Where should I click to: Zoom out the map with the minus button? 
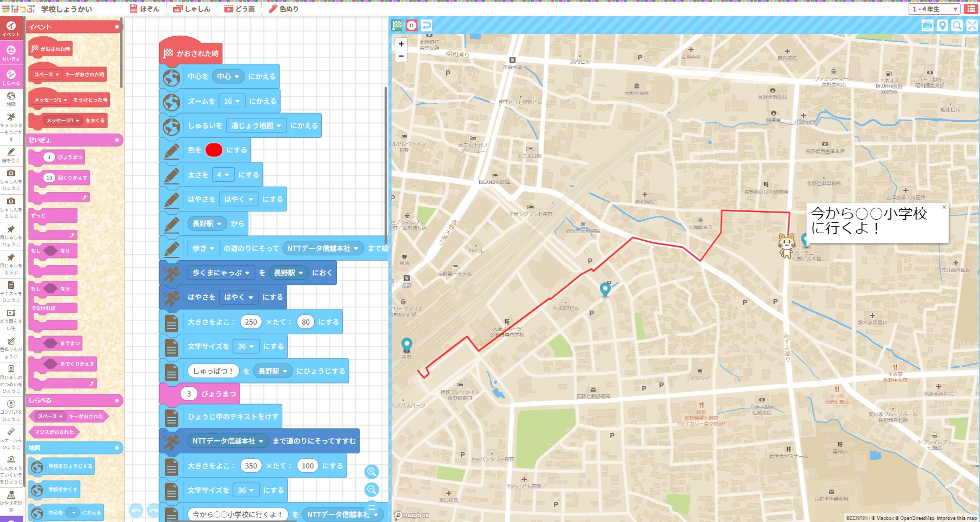tap(401, 56)
